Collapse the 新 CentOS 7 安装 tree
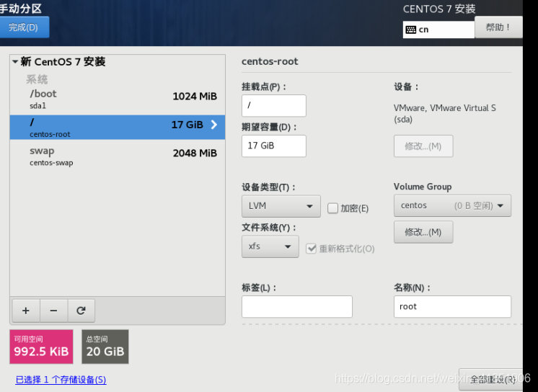538x392 pixels. (15, 62)
